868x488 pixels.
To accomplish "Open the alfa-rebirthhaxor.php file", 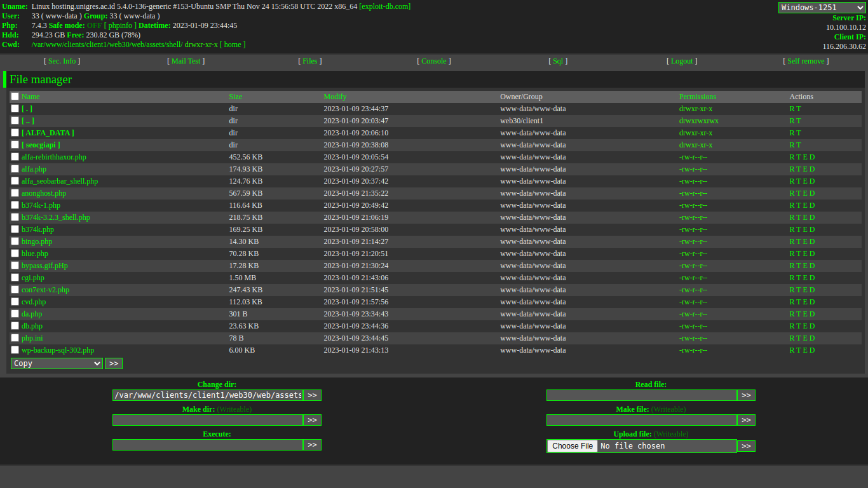I will (54, 157).
